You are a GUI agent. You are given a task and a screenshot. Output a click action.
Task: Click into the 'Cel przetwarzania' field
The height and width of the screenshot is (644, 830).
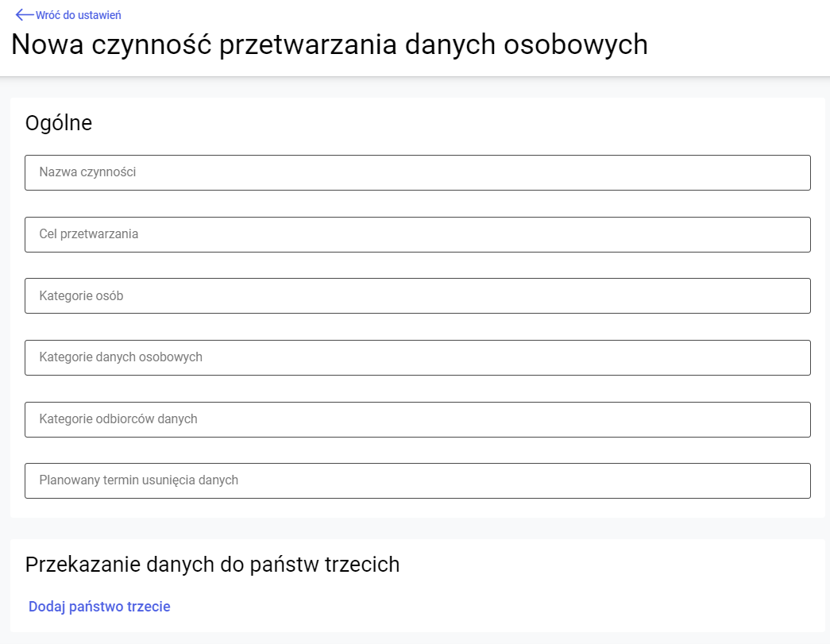pos(417,234)
